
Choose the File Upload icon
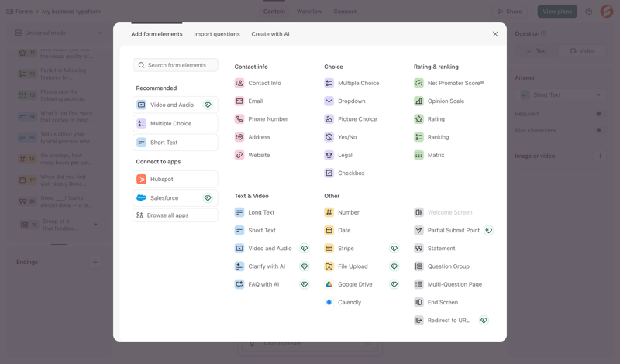(x=329, y=266)
